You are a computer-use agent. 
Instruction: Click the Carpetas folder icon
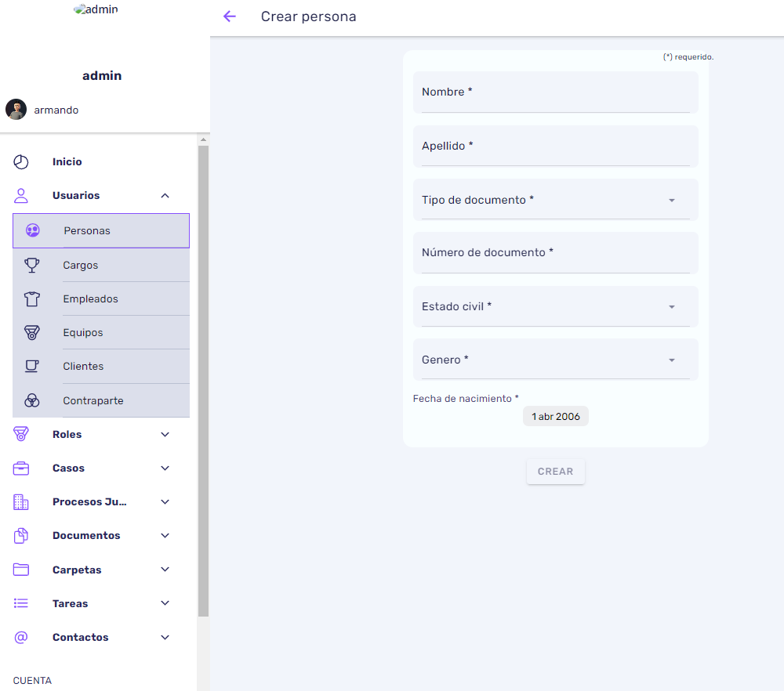[21, 570]
